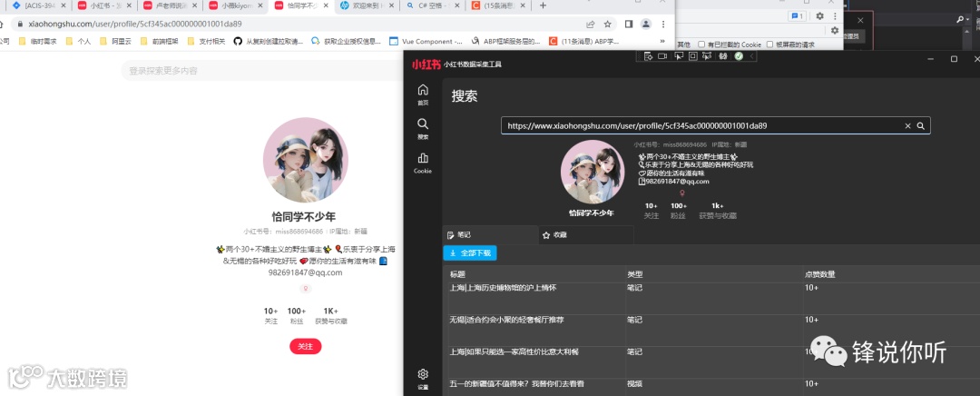The width and height of the screenshot is (980, 396).
Task: Enable select element cursor icon in debug toolbar
Action: click(x=678, y=56)
